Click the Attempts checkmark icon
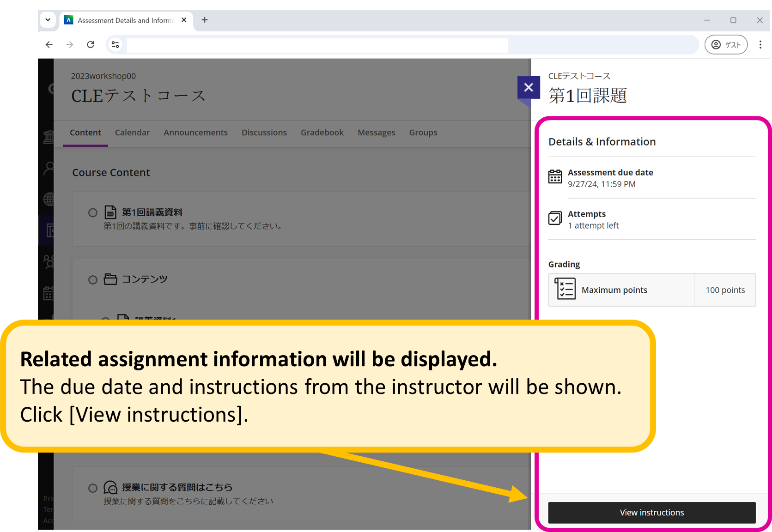 (555, 218)
